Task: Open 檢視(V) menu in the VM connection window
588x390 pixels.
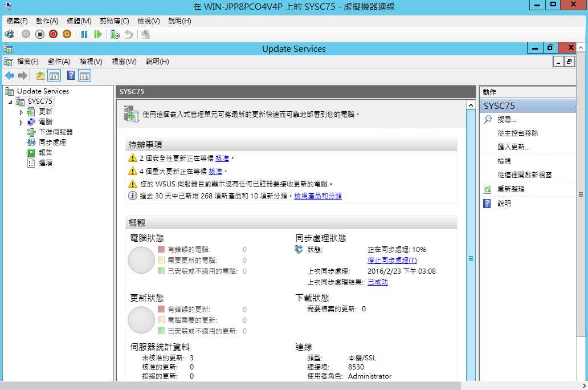Action: click(149, 21)
